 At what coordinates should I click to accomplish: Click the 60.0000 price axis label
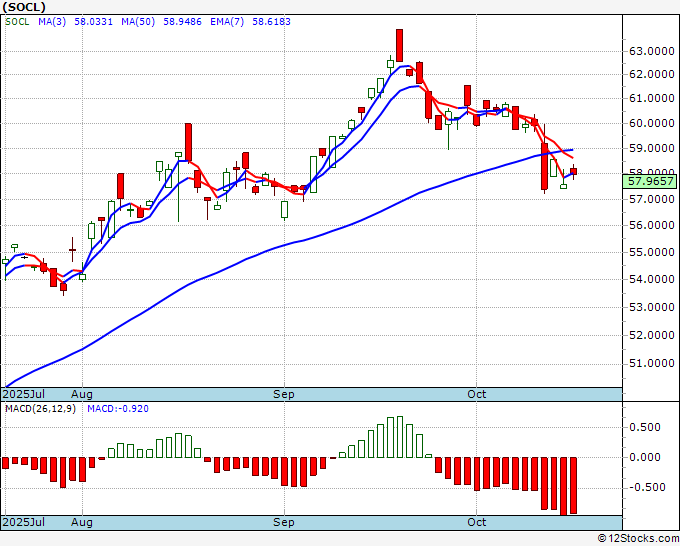(651, 124)
